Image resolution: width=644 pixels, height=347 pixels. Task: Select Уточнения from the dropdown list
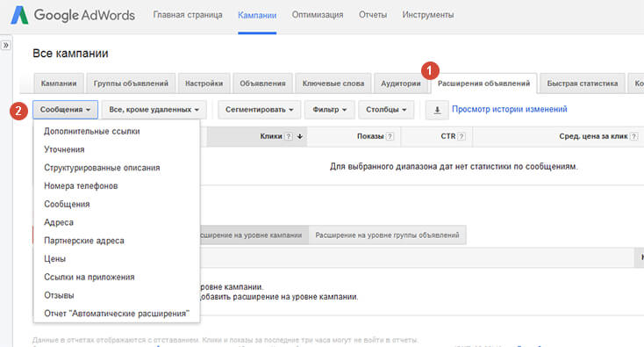pos(117,149)
